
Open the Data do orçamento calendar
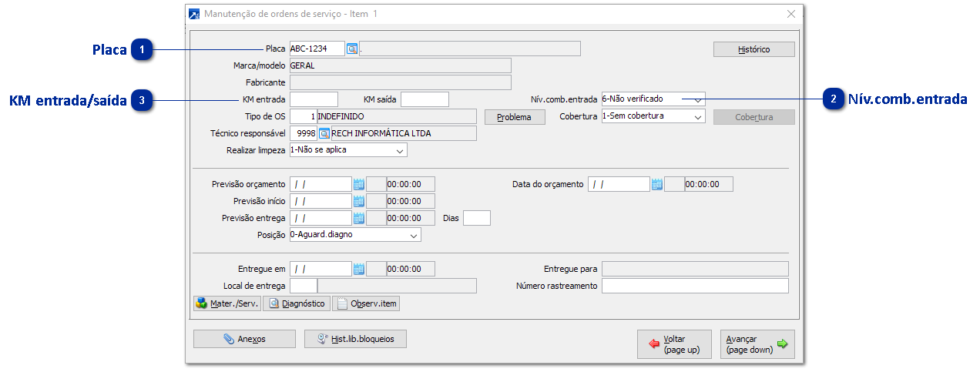click(x=656, y=185)
